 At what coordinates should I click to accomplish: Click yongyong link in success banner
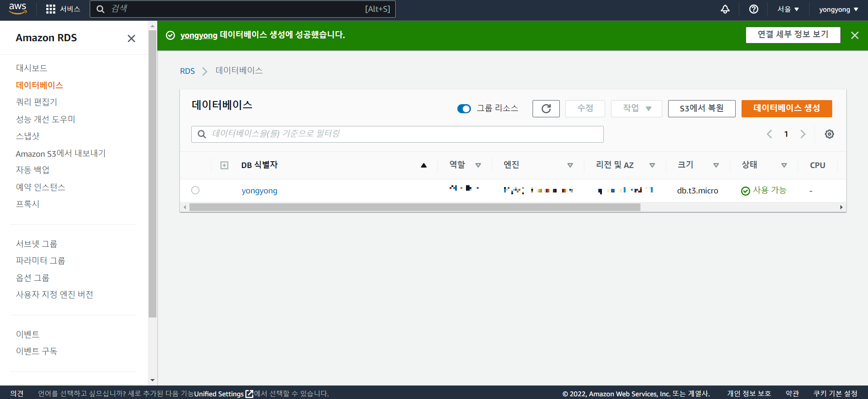(199, 35)
